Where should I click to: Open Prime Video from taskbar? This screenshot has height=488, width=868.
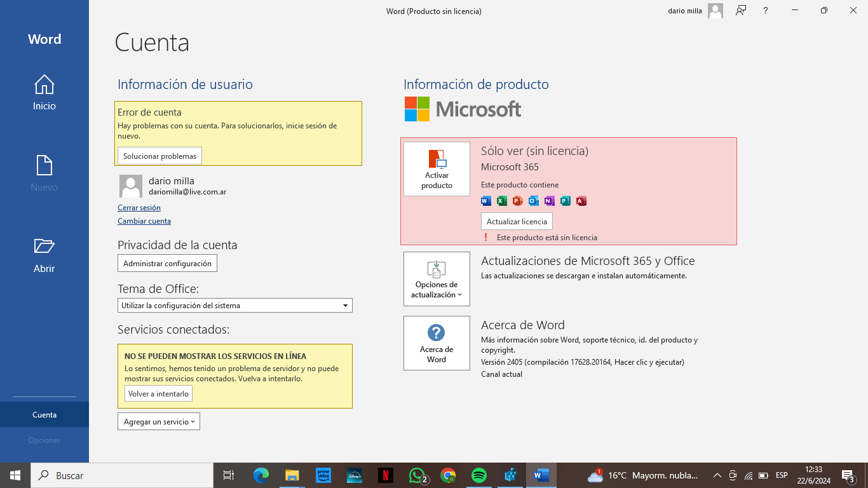(323, 475)
